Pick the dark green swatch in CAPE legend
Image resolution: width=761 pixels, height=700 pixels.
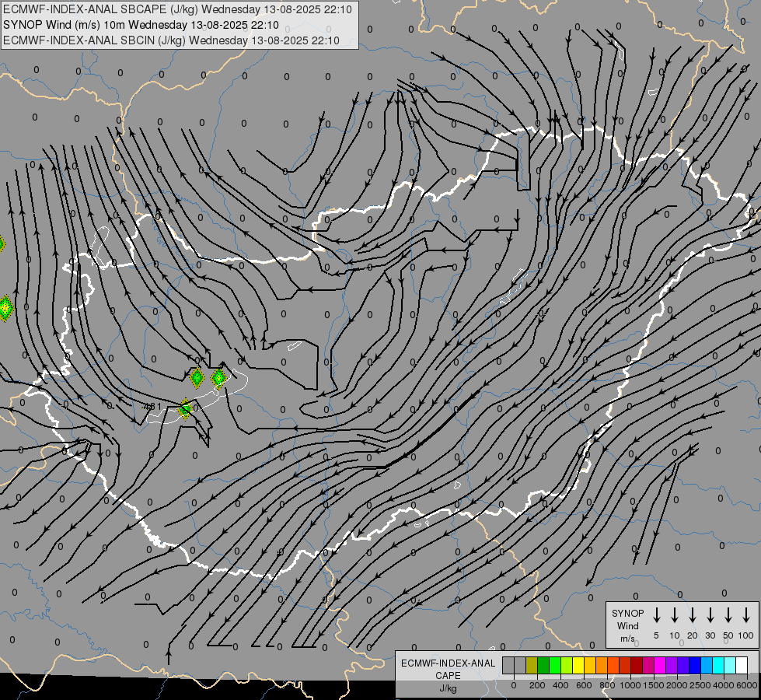[543, 665]
